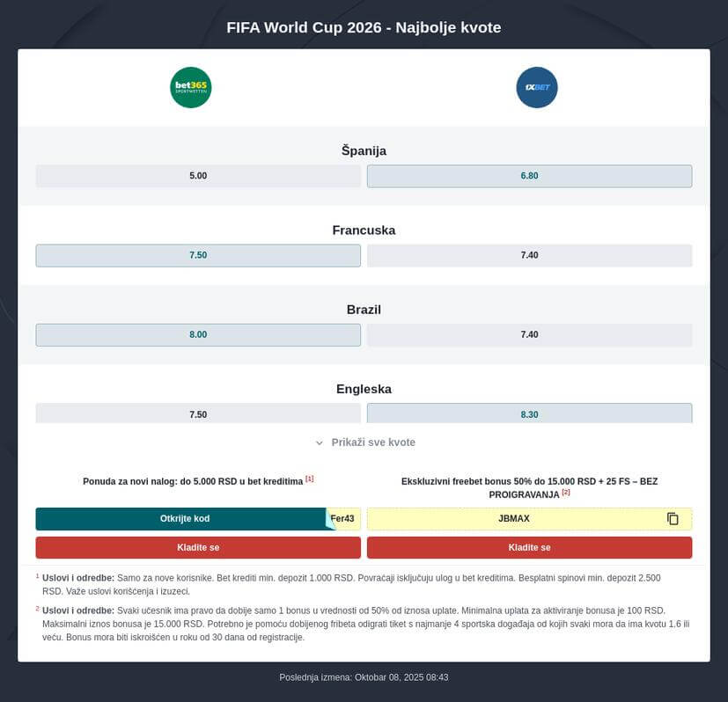This screenshot has width=728, height=702.
Task: Choose Brazil odds 8.00
Action: [x=198, y=334]
